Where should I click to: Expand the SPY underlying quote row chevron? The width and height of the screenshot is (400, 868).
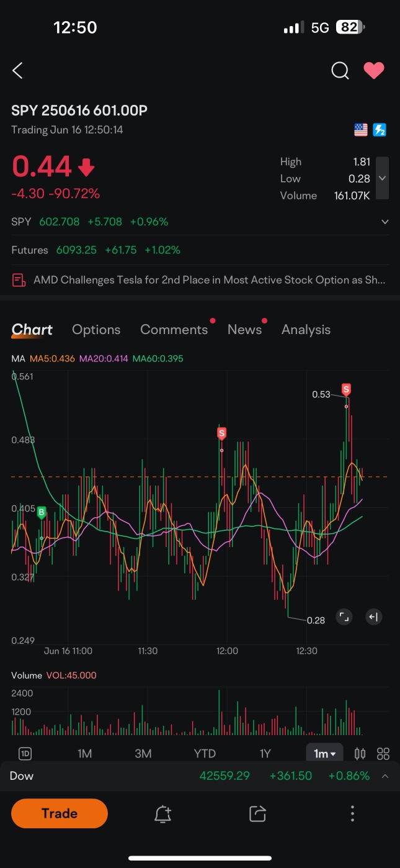pyautogui.click(x=384, y=222)
